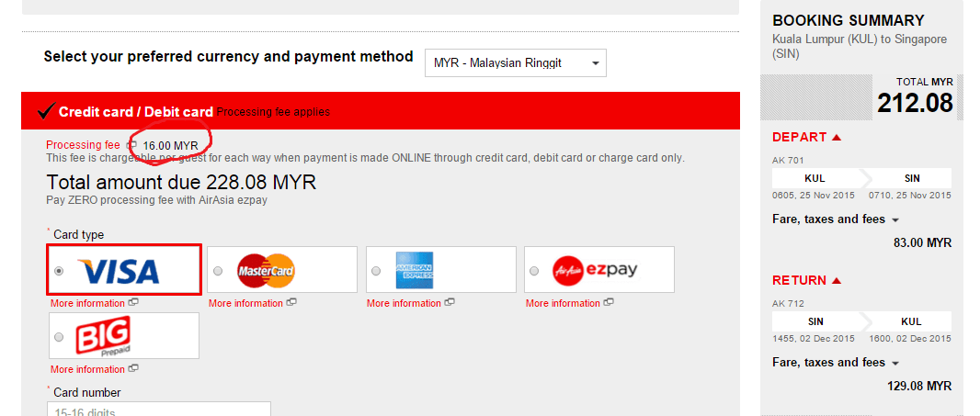
Task: Click flight number AK 701
Action: [x=788, y=161]
